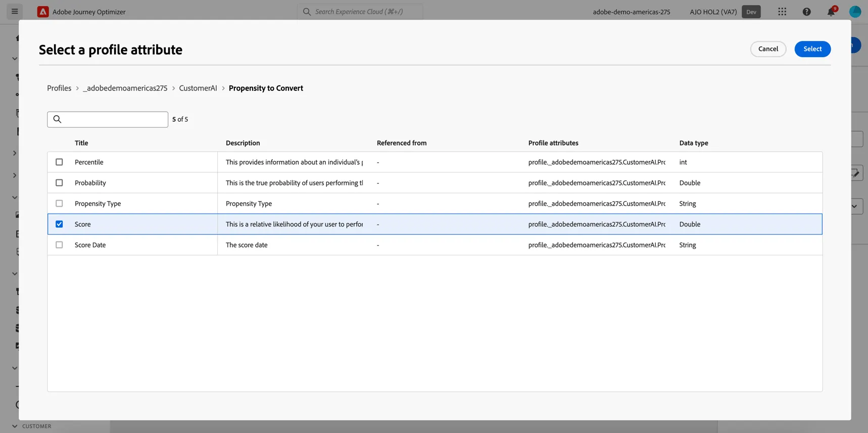
Task: Uncheck the Score attribute checkbox
Action: [59, 224]
